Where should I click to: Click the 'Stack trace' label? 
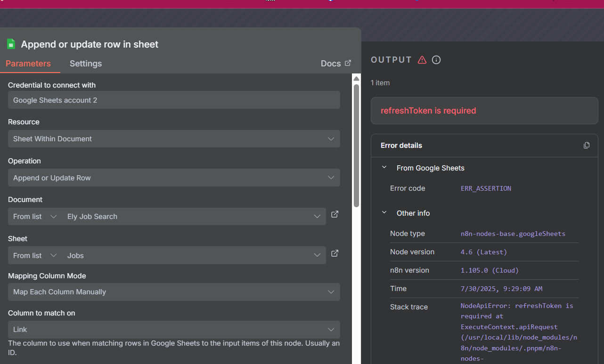pyautogui.click(x=409, y=307)
